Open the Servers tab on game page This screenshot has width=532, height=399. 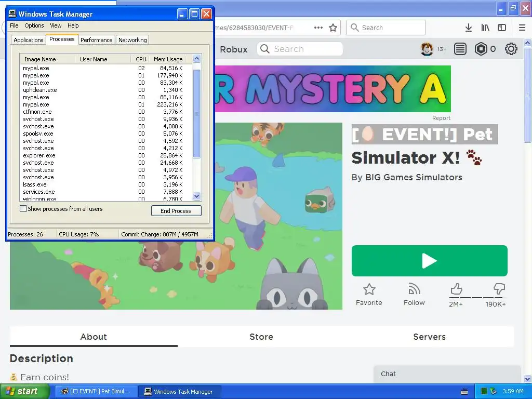pos(429,337)
